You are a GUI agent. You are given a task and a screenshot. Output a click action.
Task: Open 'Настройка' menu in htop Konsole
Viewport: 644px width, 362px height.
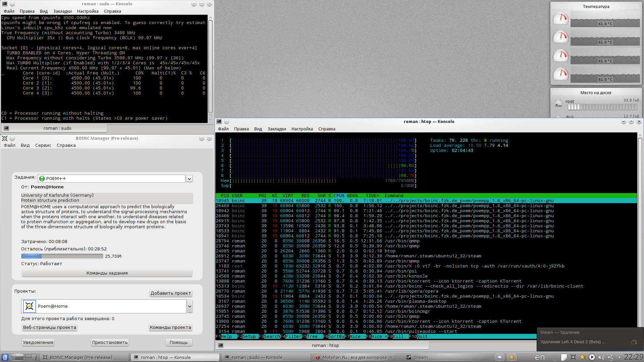pos(302,129)
